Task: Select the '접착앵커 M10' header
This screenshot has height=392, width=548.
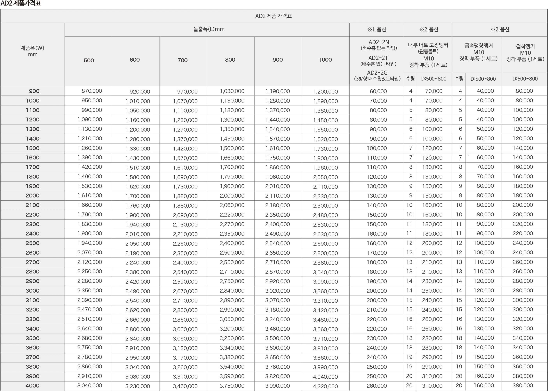Action: [x=526, y=50]
